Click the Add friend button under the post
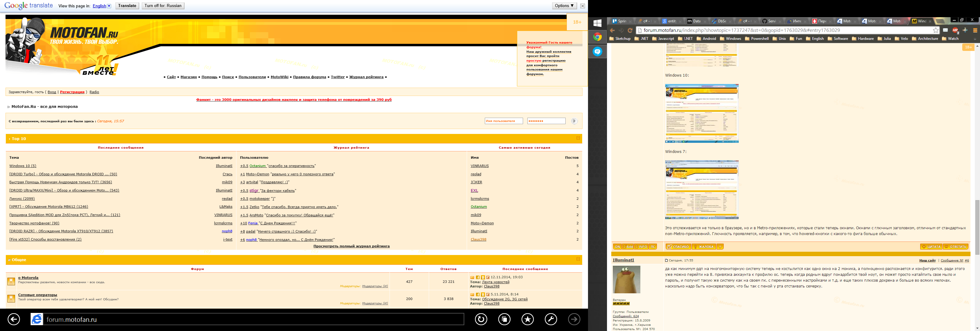 pyautogui.click(x=628, y=247)
